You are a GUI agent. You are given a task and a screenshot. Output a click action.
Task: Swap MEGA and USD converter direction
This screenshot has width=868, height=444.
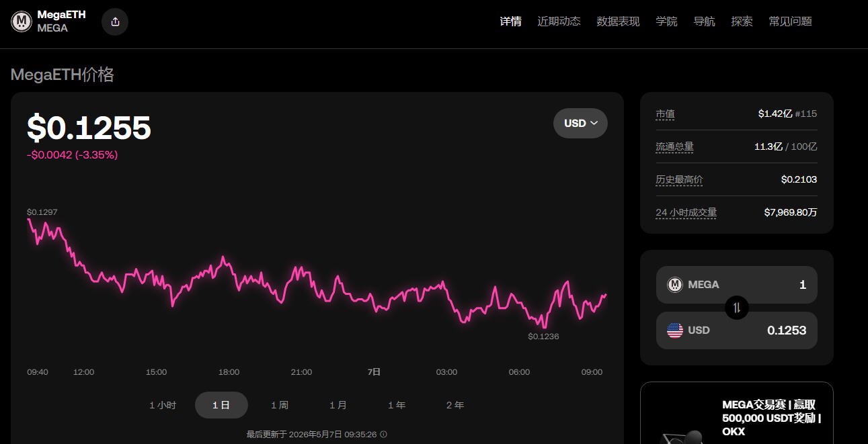[x=737, y=308]
